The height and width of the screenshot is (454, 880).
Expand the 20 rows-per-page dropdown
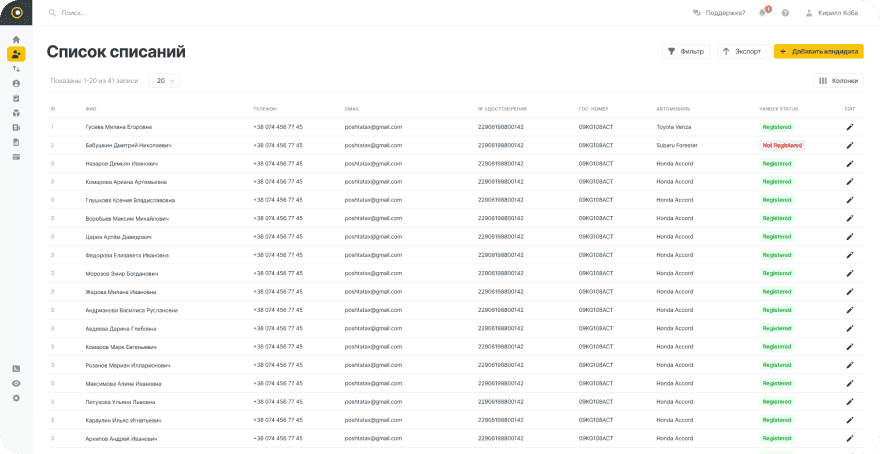(163, 80)
